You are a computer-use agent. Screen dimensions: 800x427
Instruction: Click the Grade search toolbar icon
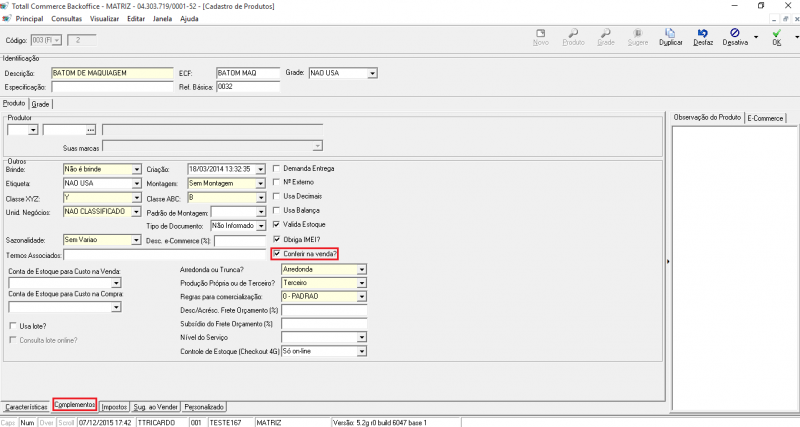606,36
